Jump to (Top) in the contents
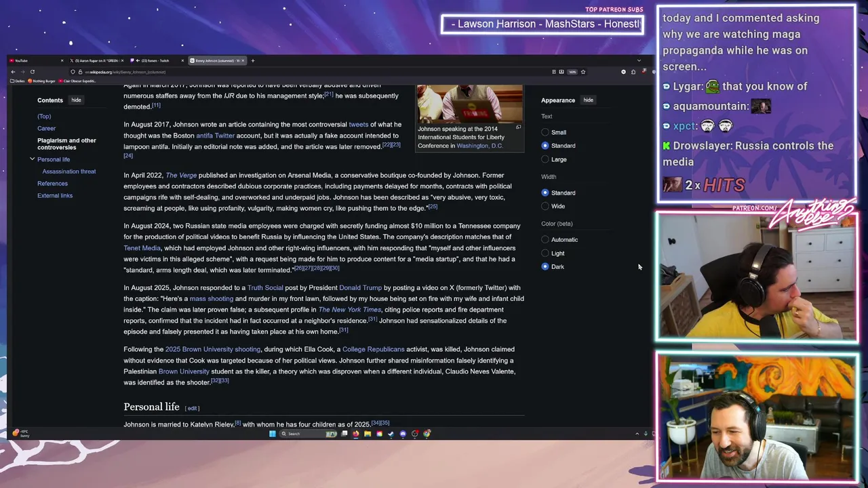The width and height of the screenshot is (868, 488). tap(44, 116)
